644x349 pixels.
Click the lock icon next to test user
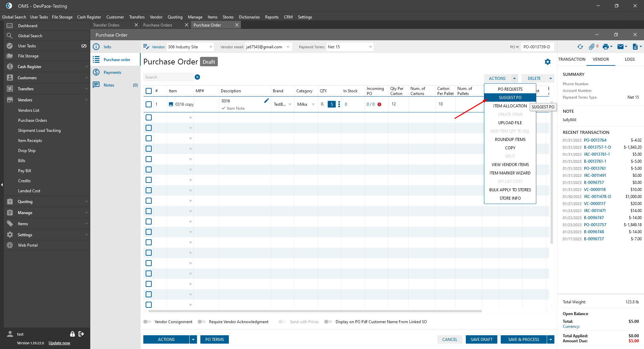click(72, 334)
